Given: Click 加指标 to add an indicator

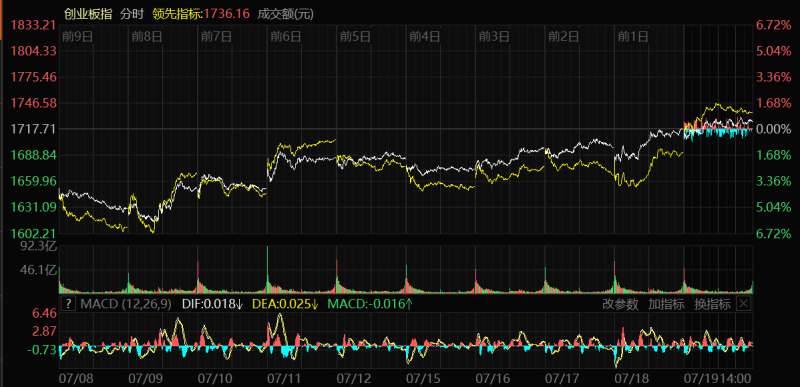Looking at the screenshot, I should (x=666, y=304).
